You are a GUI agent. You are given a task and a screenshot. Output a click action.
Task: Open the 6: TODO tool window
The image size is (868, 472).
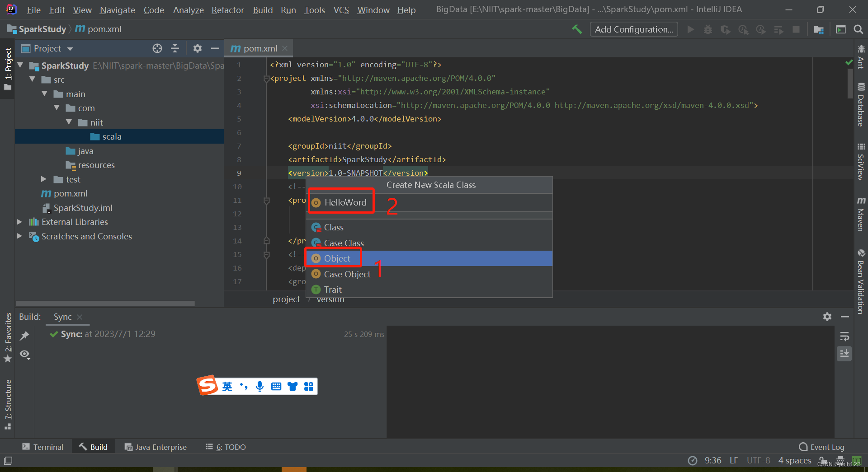pyautogui.click(x=226, y=447)
